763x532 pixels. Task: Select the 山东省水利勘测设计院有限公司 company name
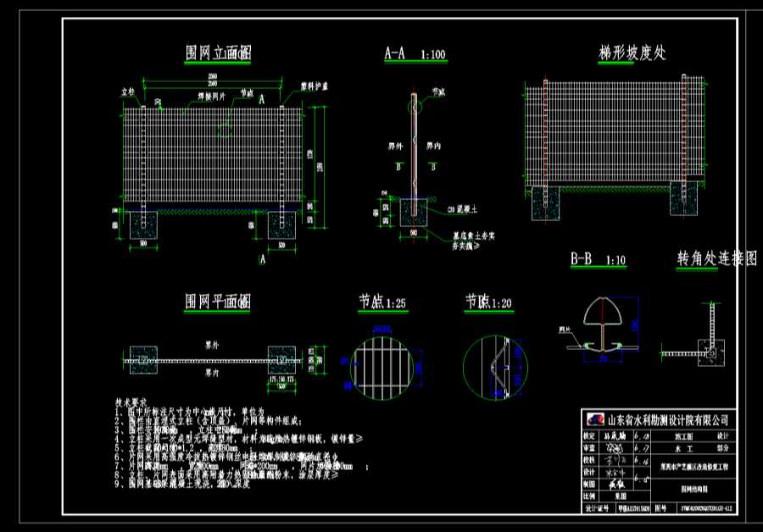click(x=668, y=419)
